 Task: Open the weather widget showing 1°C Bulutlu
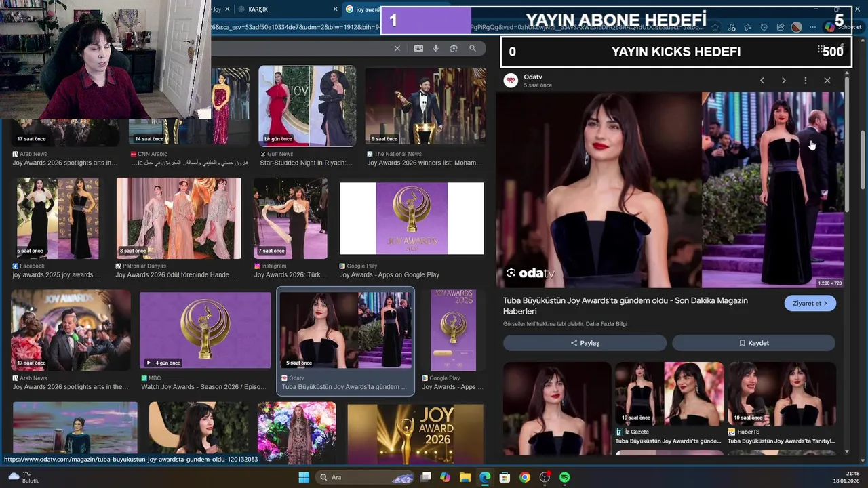pyautogui.click(x=24, y=477)
